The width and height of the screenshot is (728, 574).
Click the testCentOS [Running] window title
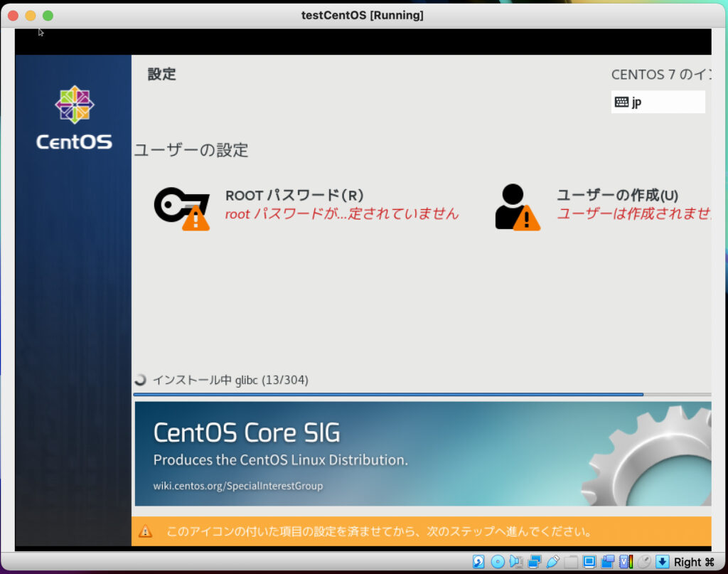[362, 16]
